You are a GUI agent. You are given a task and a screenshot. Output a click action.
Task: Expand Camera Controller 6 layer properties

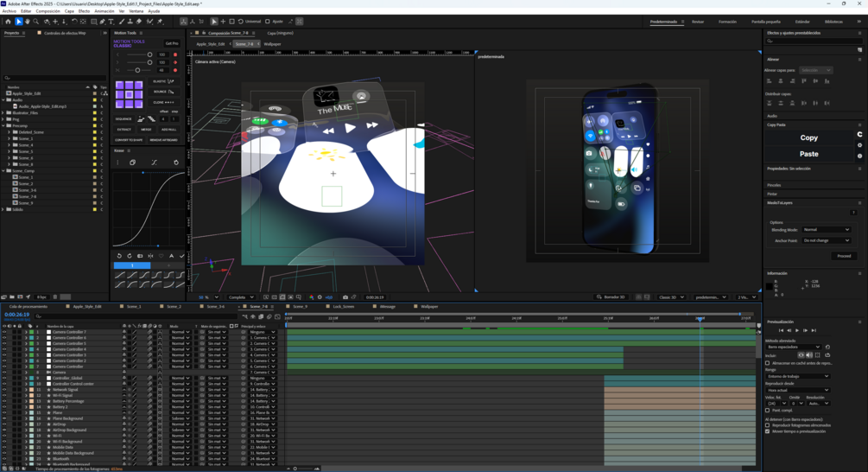(x=25, y=337)
